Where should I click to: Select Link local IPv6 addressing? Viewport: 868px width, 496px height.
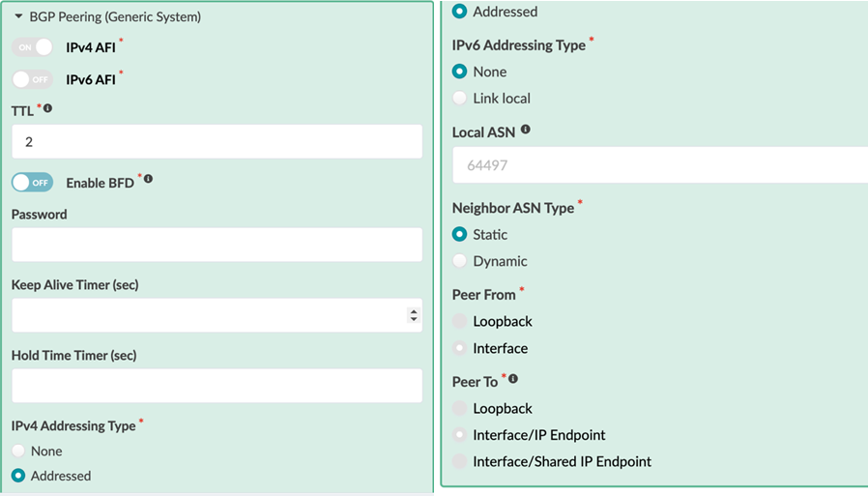(x=460, y=99)
